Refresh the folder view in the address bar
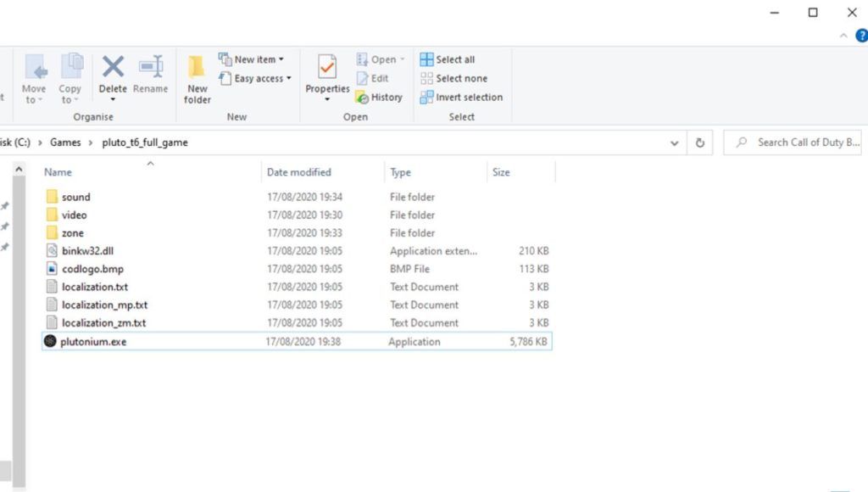The height and width of the screenshot is (492, 868). pyautogui.click(x=699, y=143)
